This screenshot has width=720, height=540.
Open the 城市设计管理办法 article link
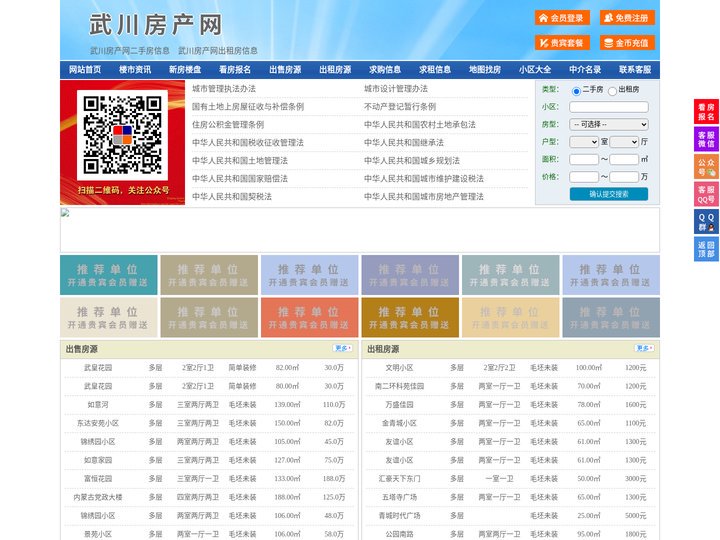tap(396, 89)
